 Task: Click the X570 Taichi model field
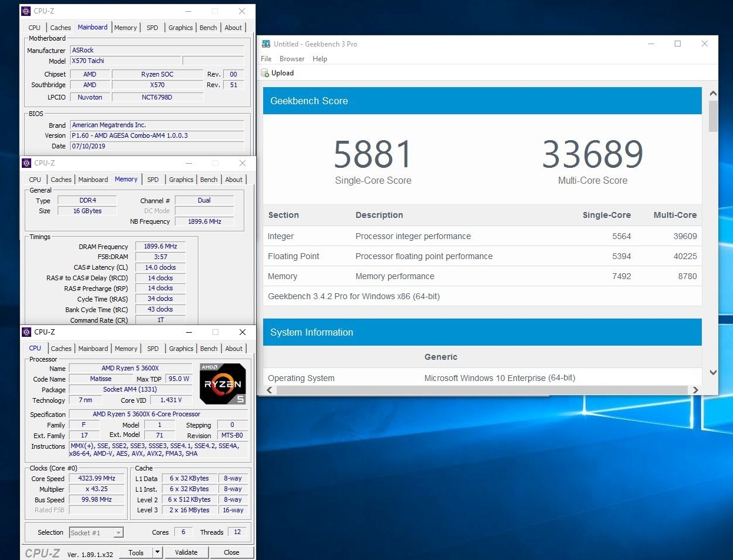(x=125, y=61)
